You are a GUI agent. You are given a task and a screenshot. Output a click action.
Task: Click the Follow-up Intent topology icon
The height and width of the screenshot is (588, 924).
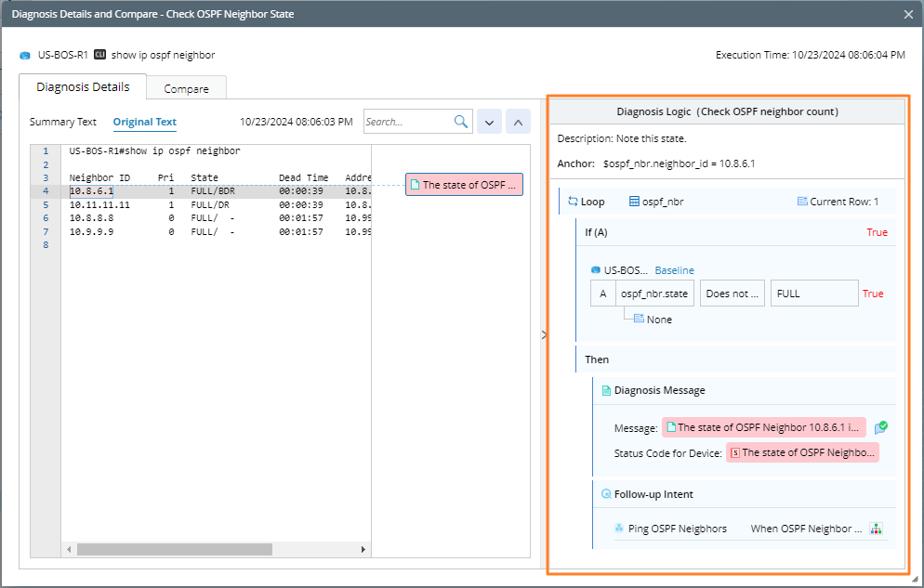point(876,529)
